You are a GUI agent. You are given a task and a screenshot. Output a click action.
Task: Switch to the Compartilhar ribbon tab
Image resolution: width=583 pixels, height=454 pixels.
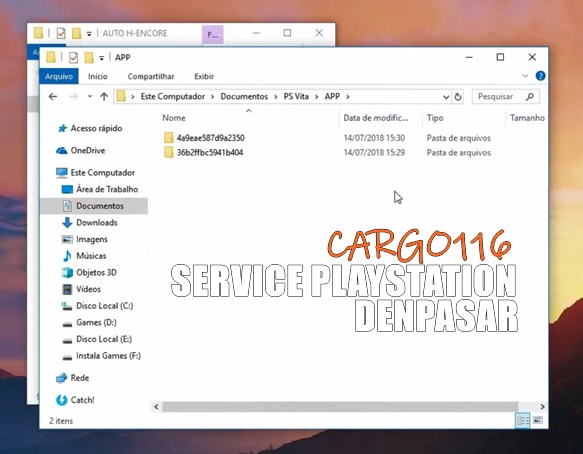(151, 76)
